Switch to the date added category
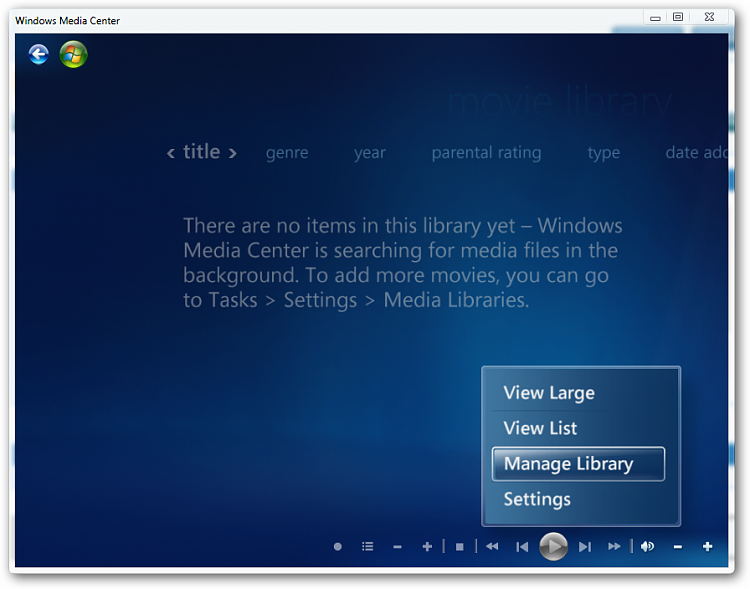This screenshot has width=750, height=589. pos(696,153)
